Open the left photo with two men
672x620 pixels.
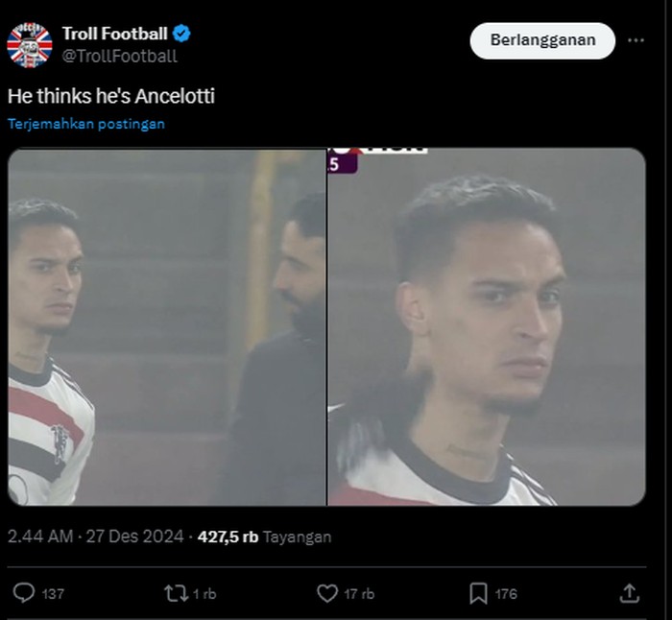167,326
